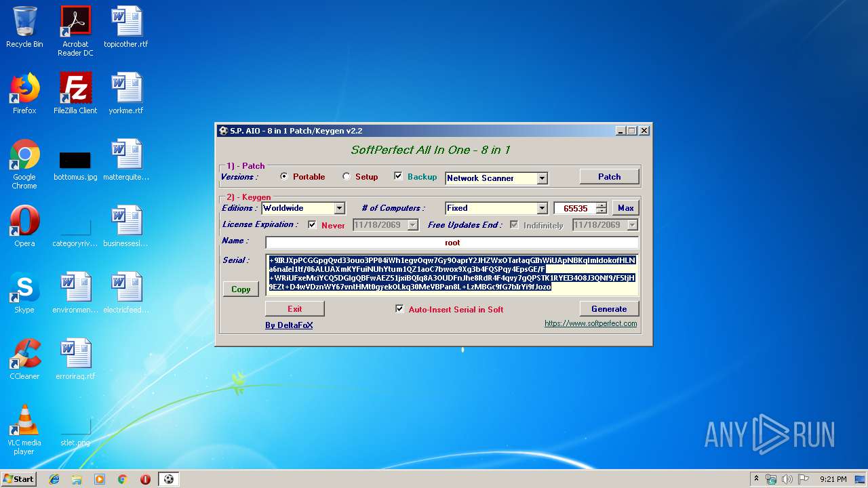Open topicother.rtf document icon
The image size is (868, 488).
click(126, 27)
